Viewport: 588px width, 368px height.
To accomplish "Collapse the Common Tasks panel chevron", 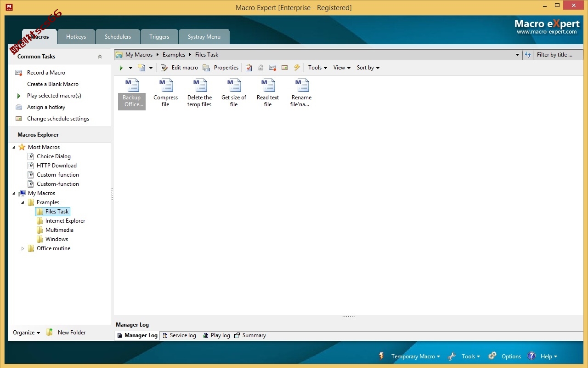I will [100, 57].
